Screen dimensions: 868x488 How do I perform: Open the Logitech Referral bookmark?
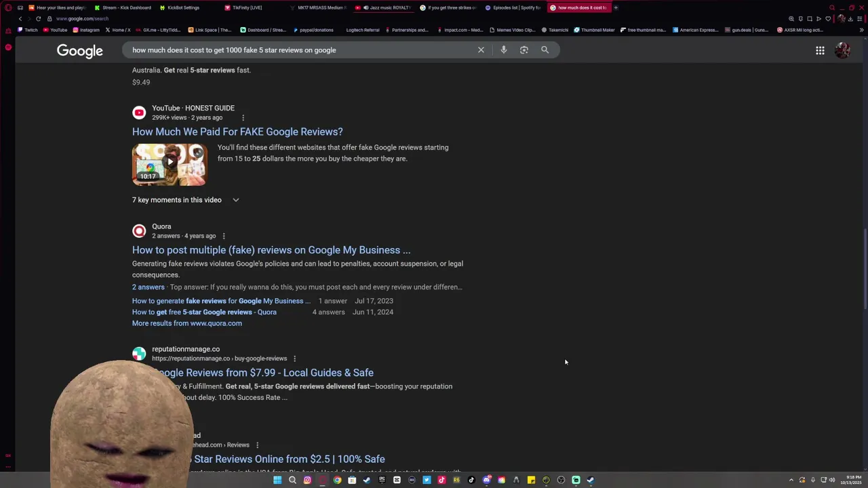(362, 30)
